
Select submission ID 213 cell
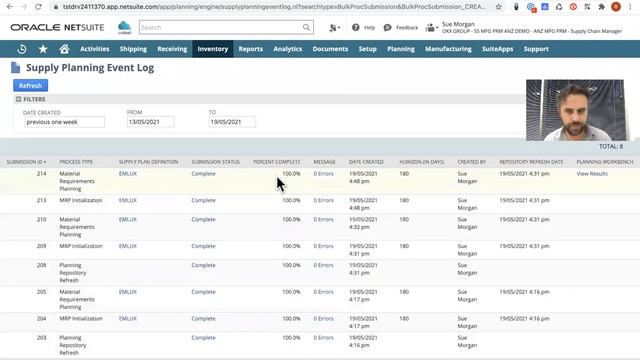[42, 200]
